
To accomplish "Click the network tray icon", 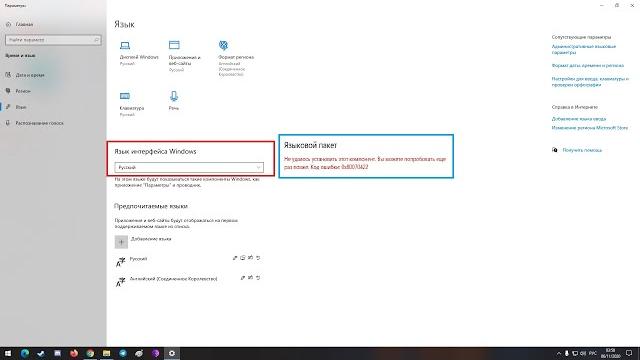I will click(x=575, y=353).
